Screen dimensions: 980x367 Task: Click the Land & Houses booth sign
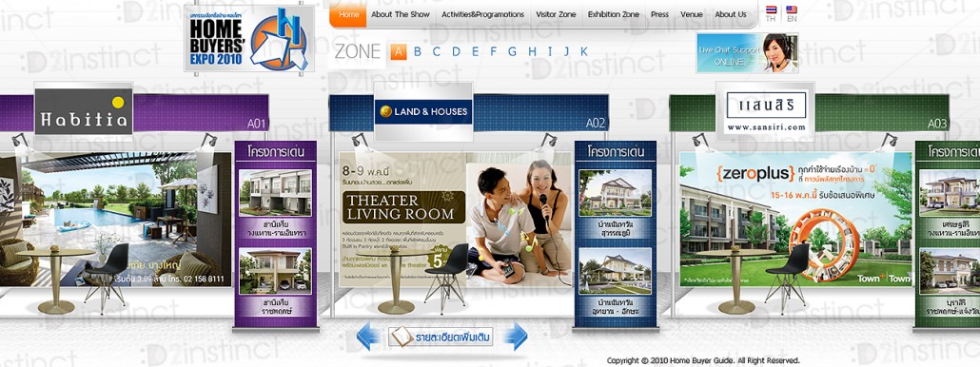(423, 112)
